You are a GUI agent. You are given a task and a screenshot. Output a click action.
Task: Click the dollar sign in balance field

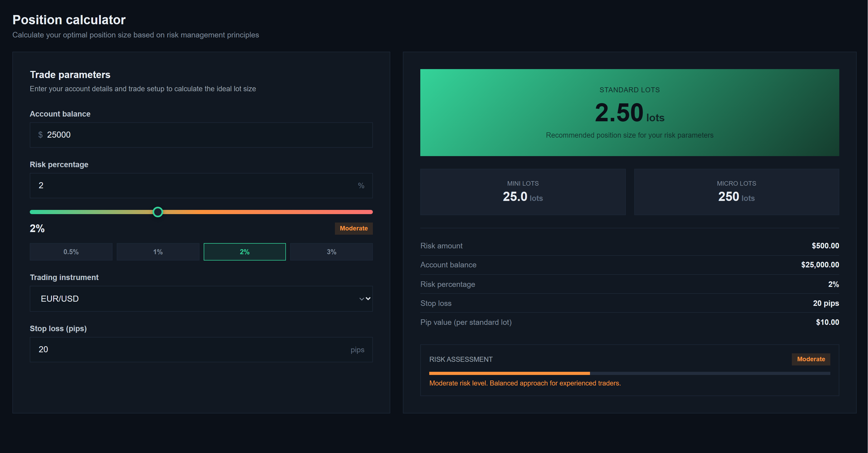coord(40,135)
